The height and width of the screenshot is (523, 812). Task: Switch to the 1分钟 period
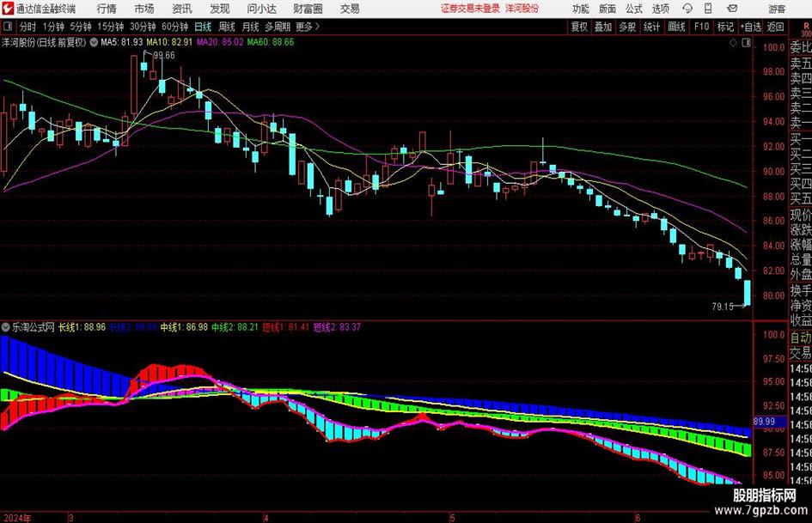(x=53, y=27)
